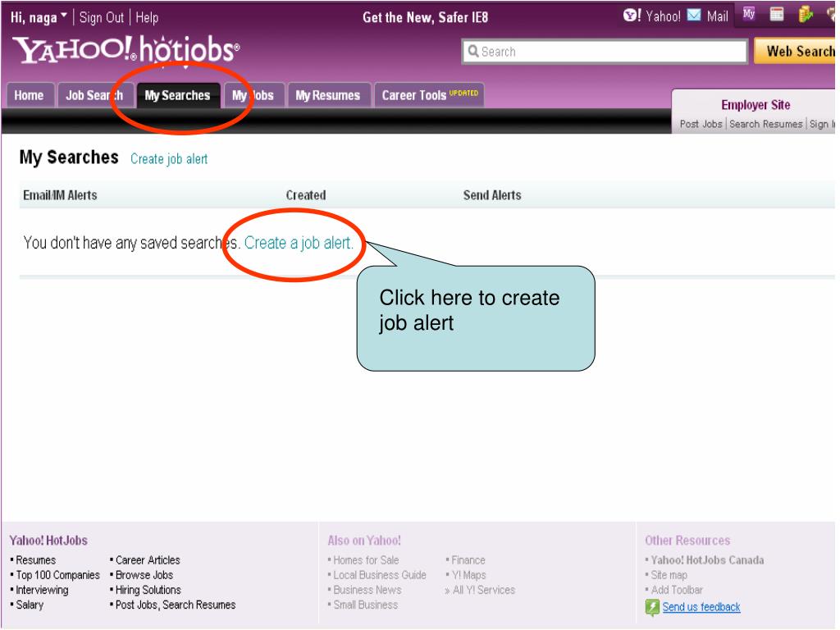The width and height of the screenshot is (840, 630).
Task: Click the green feedback icon in footer
Action: [652, 608]
